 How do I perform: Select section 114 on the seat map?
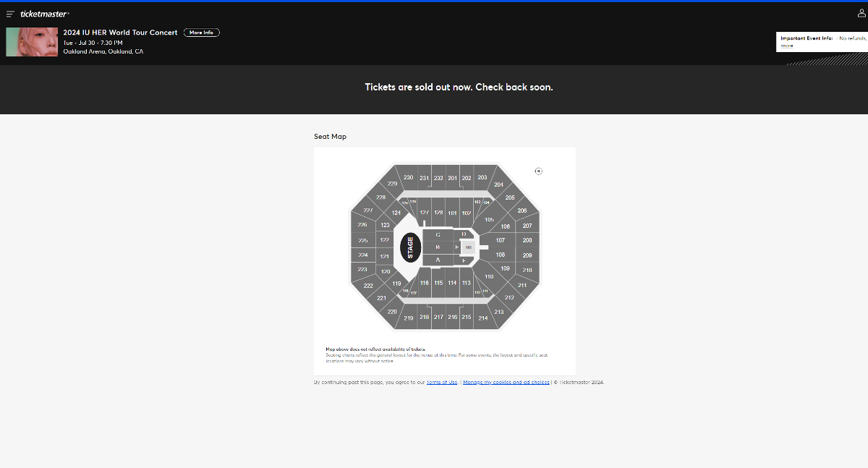tap(452, 283)
